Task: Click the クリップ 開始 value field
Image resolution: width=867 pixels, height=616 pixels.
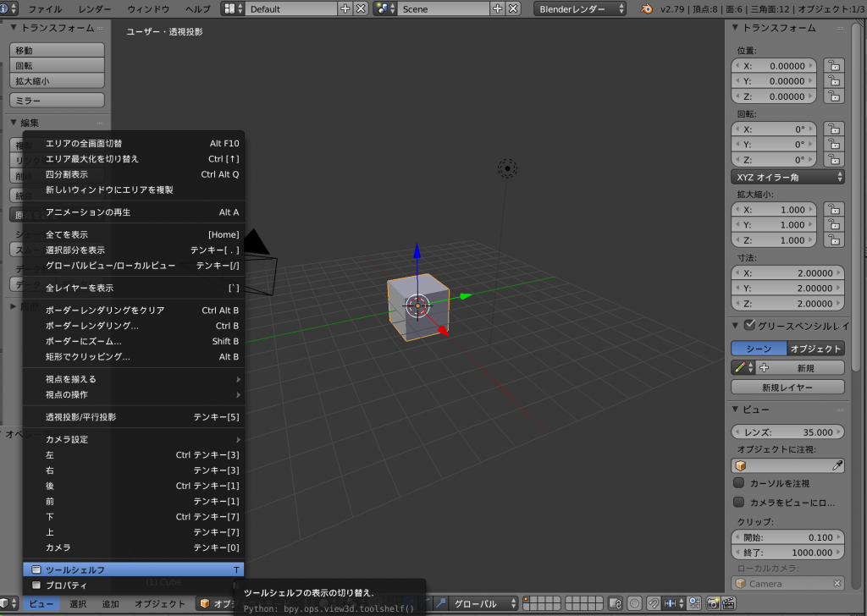Action: pyautogui.click(x=787, y=537)
